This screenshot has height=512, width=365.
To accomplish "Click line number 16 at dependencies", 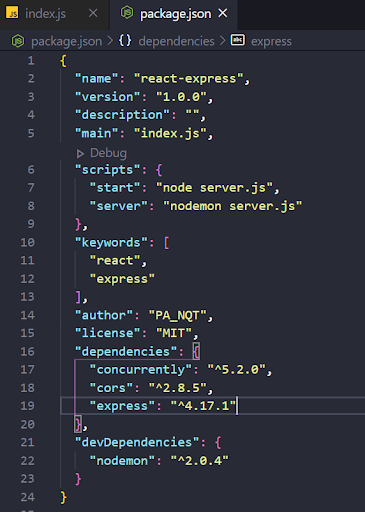I will point(27,352).
